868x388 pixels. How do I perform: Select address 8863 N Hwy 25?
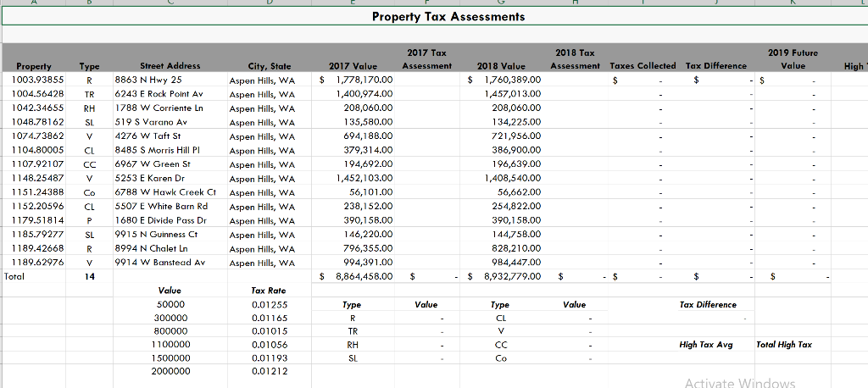[148, 80]
